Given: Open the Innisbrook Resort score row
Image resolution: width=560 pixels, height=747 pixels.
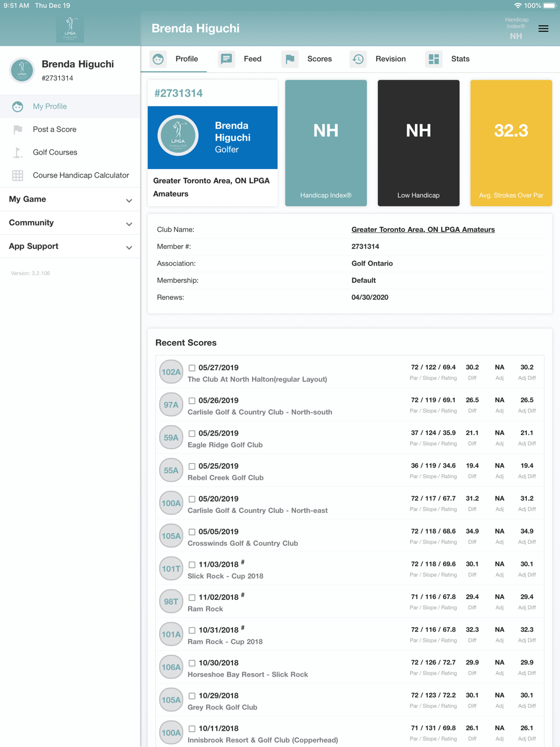Looking at the screenshot, I should 350,732.
